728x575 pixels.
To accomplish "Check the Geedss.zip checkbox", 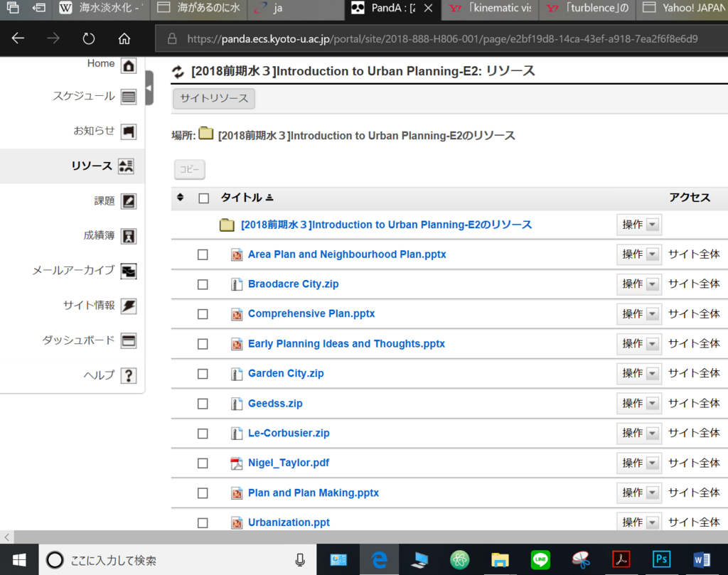I will pos(203,404).
